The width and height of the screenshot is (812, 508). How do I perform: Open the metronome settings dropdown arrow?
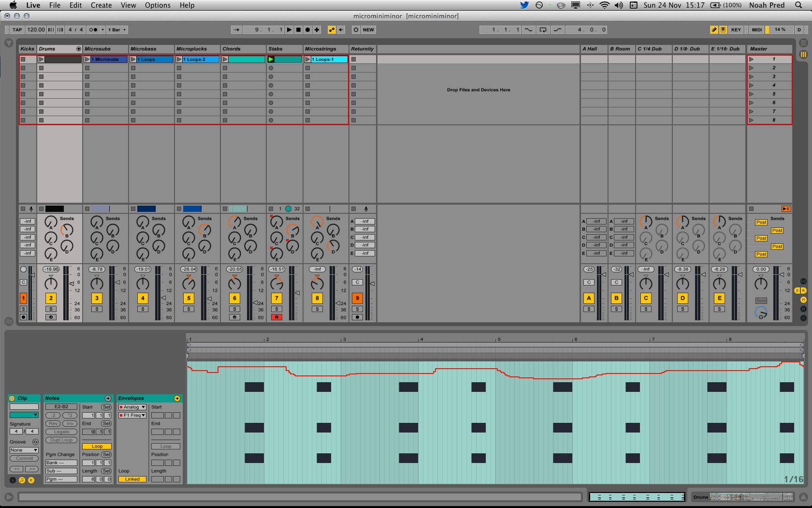(x=102, y=30)
